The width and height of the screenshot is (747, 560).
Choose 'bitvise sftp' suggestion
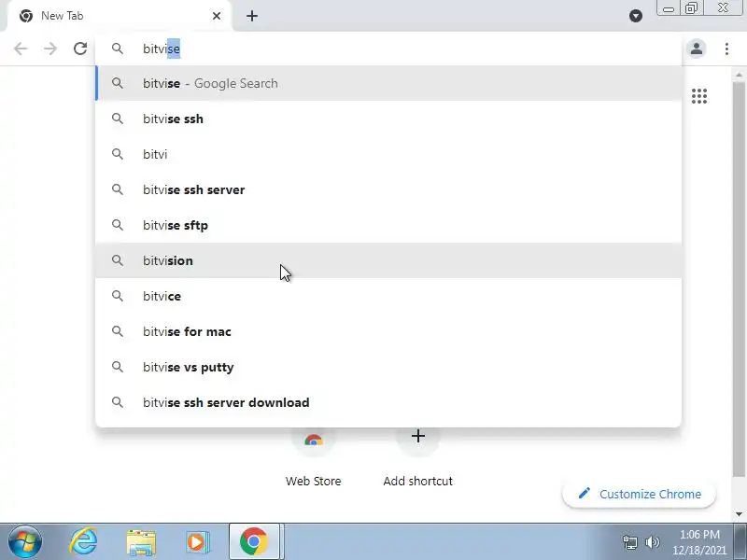coord(388,225)
